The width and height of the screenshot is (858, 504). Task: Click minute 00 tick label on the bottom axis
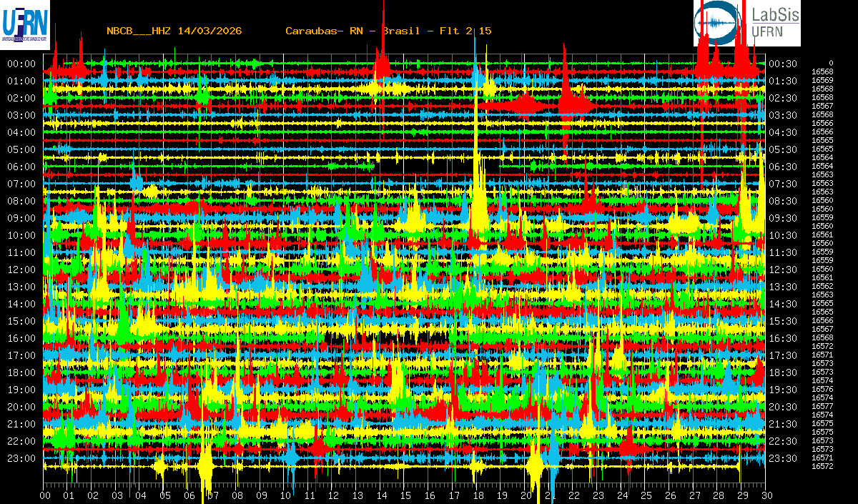45,495
